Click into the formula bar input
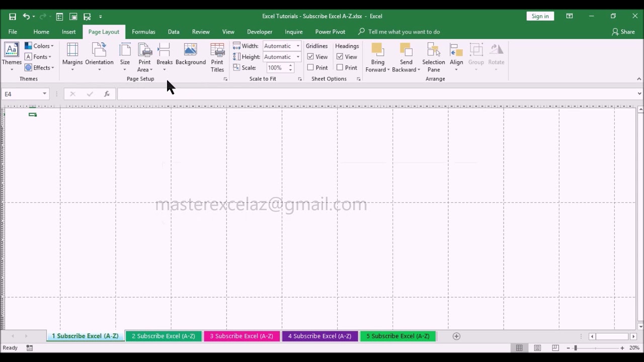The image size is (644, 362). point(376,94)
